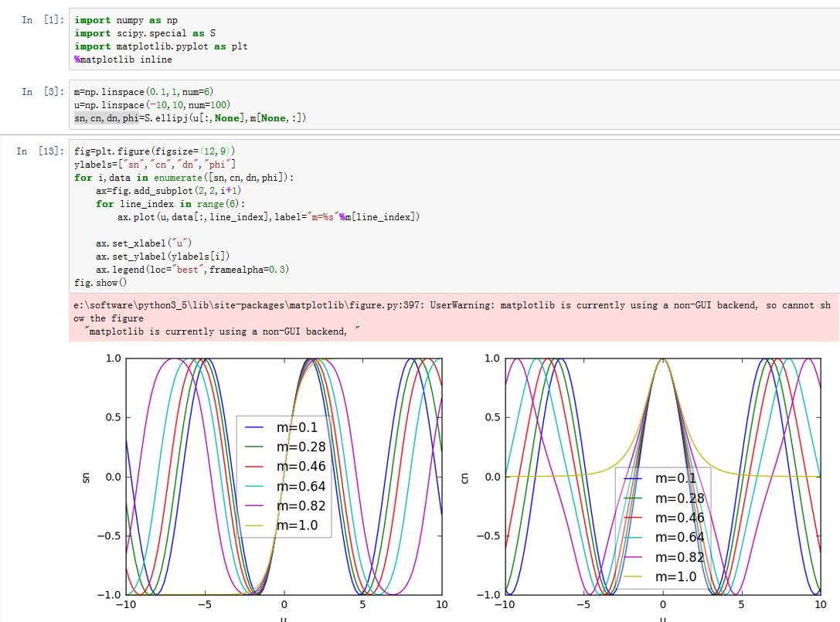Viewport: 840px width, 622px height.
Task: Click the 'matplotlib is currently using a non-GUI backend' quoted line
Action: point(222,331)
